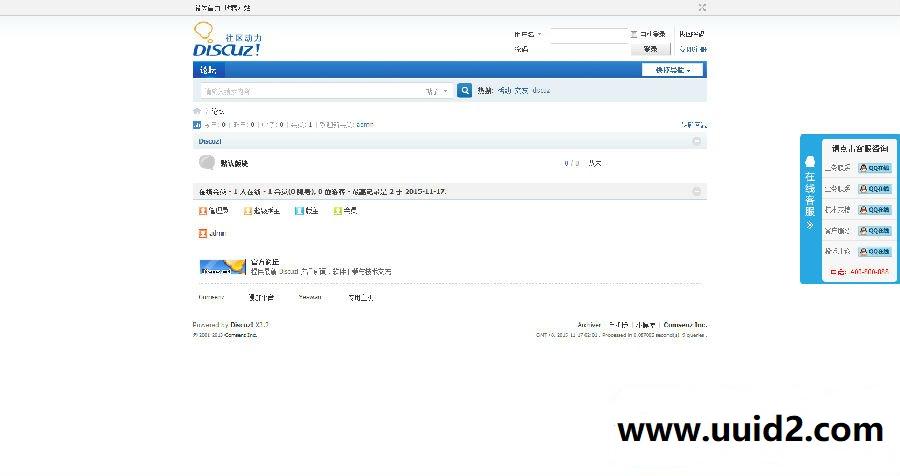Click the Yeswan friend link
Screen dimensions: 900x476
310,297
